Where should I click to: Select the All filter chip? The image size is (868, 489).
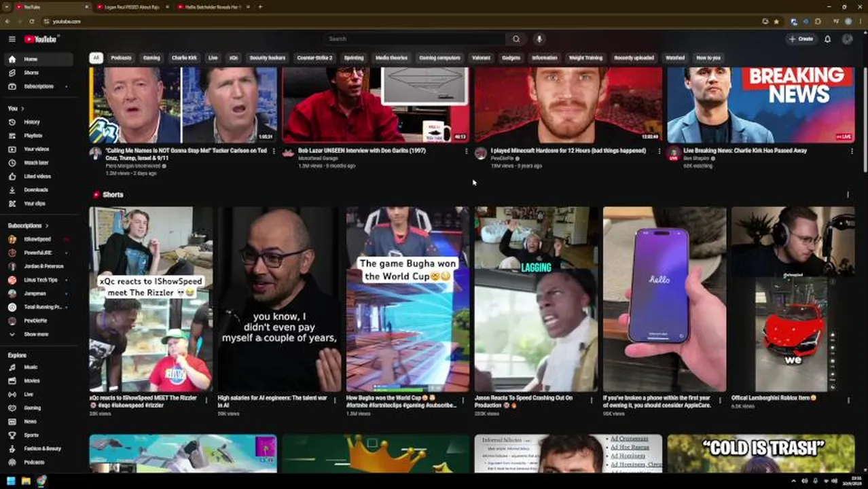point(96,58)
